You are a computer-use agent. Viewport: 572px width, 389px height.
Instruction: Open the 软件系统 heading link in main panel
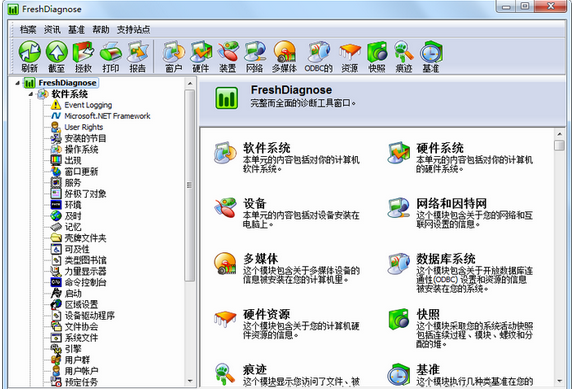[x=267, y=148]
